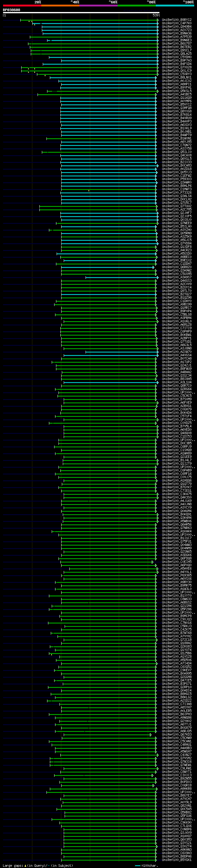Open hit UniRef100_C5XRY3
197x868 pixels.
click(177, 74)
